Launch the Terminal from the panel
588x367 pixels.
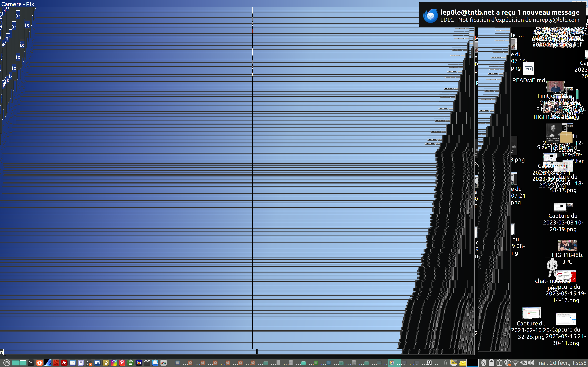(31, 363)
